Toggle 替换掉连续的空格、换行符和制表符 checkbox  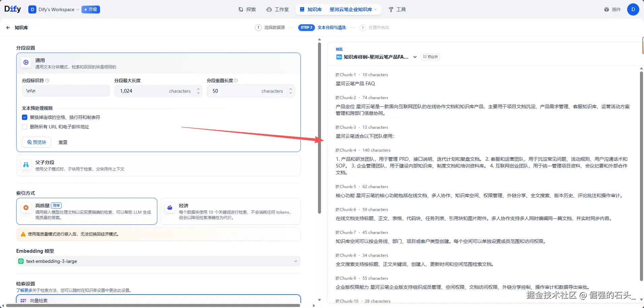[x=25, y=117]
